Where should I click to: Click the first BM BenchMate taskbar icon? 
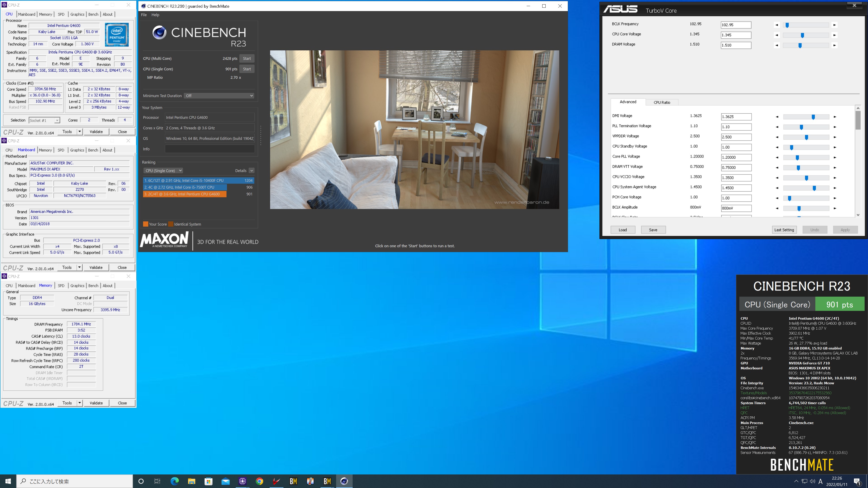click(293, 481)
